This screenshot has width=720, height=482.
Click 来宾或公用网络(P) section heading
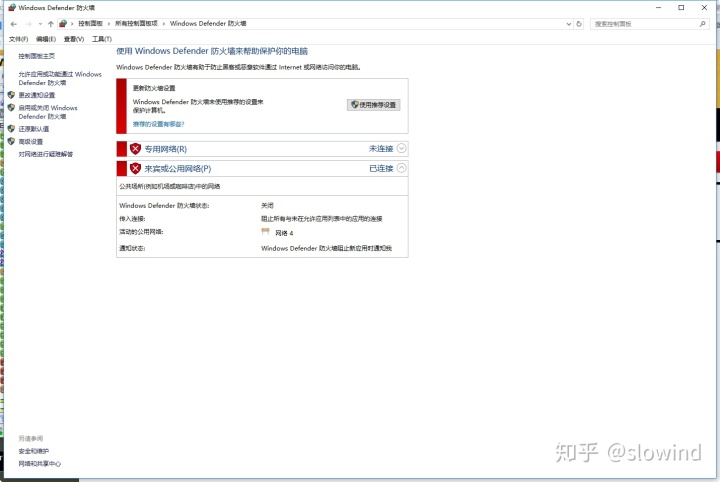click(178, 168)
